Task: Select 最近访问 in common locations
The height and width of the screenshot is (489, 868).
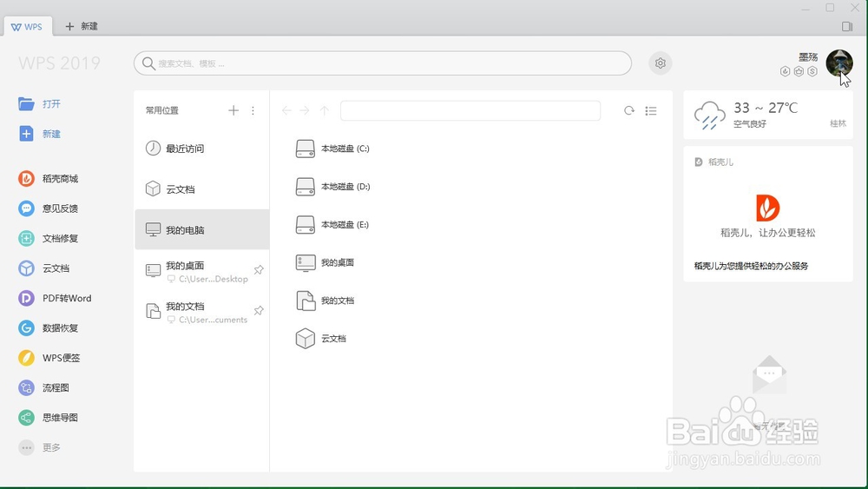Action: click(202, 149)
